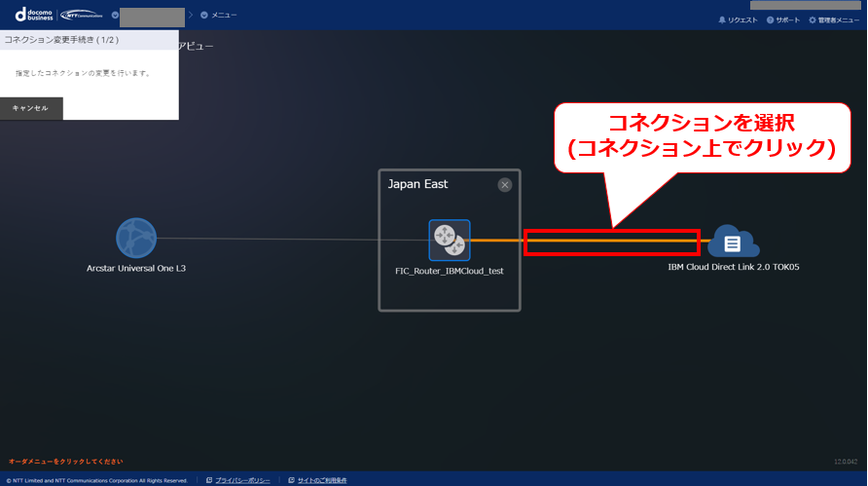Image resolution: width=868 pixels, height=486 pixels.
Task: Click the FIC_Router_IBMCloud_test label
Action: (450, 271)
